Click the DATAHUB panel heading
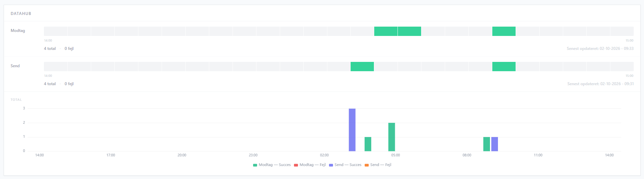Viewport: 644px width, 179px height. click(x=21, y=14)
